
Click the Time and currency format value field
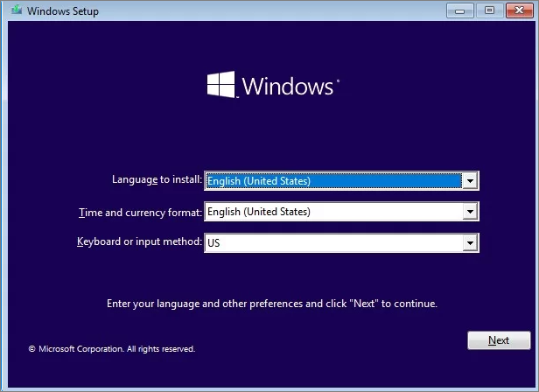(332, 212)
